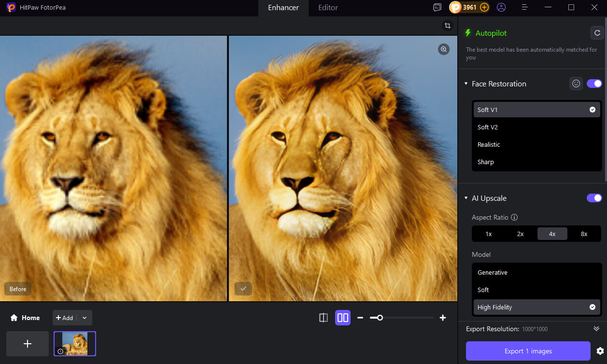Image resolution: width=607 pixels, height=364 pixels.
Task: Choose the 8x upscale ratio
Action: [584, 234]
